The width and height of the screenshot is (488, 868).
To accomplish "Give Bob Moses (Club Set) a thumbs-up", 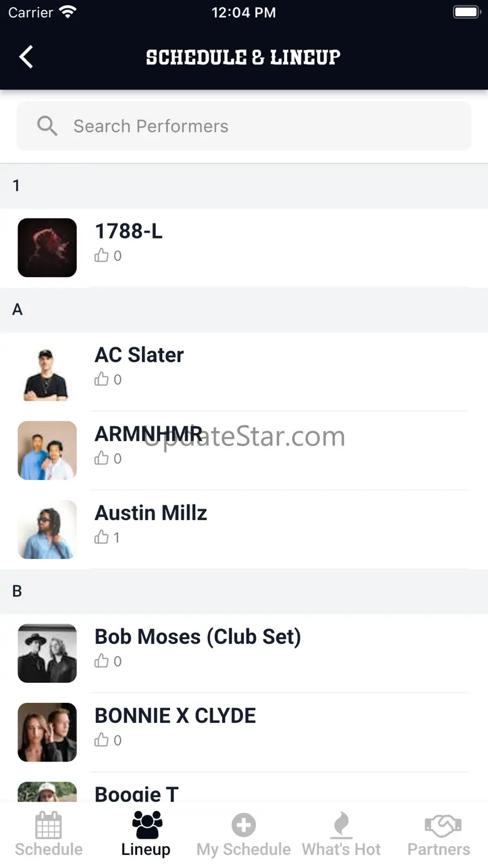I will pos(101,661).
